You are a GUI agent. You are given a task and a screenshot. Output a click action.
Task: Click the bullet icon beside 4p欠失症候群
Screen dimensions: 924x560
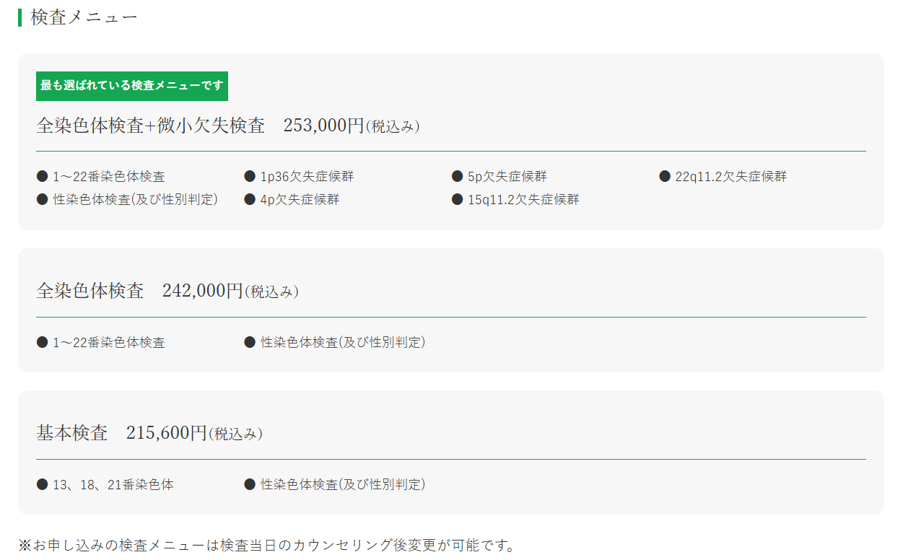coord(250,199)
